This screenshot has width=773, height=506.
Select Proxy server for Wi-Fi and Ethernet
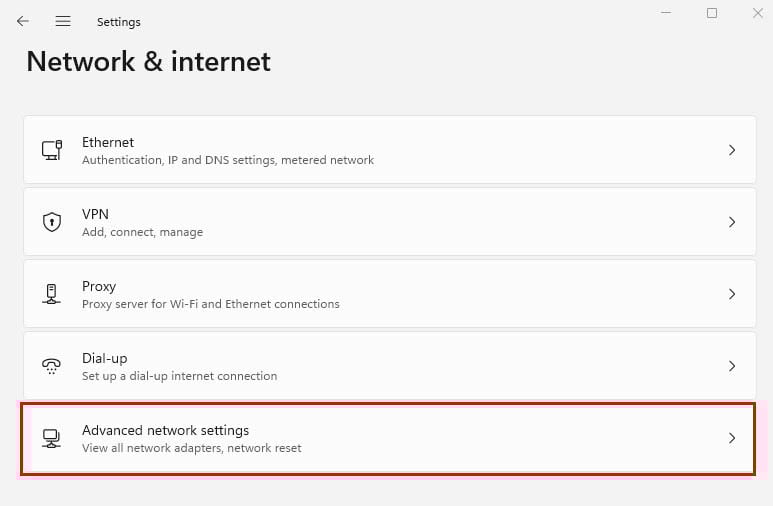pos(211,304)
